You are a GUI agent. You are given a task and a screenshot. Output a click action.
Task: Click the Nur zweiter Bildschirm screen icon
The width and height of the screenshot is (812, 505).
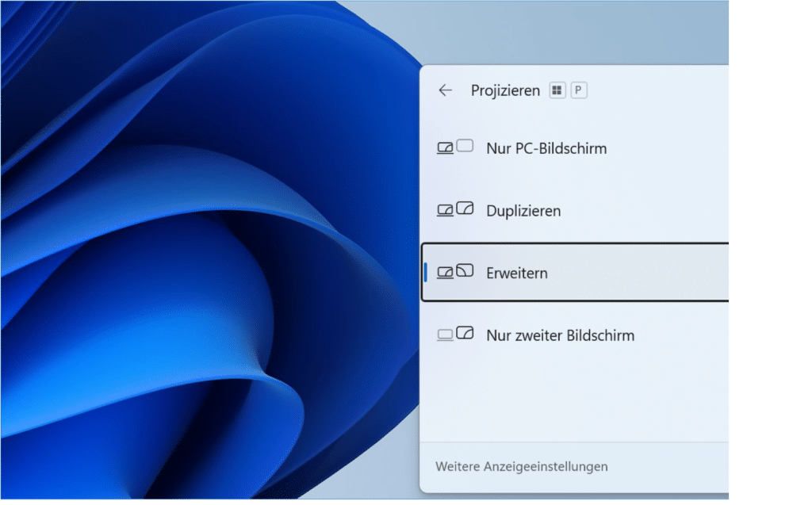click(x=455, y=334)
